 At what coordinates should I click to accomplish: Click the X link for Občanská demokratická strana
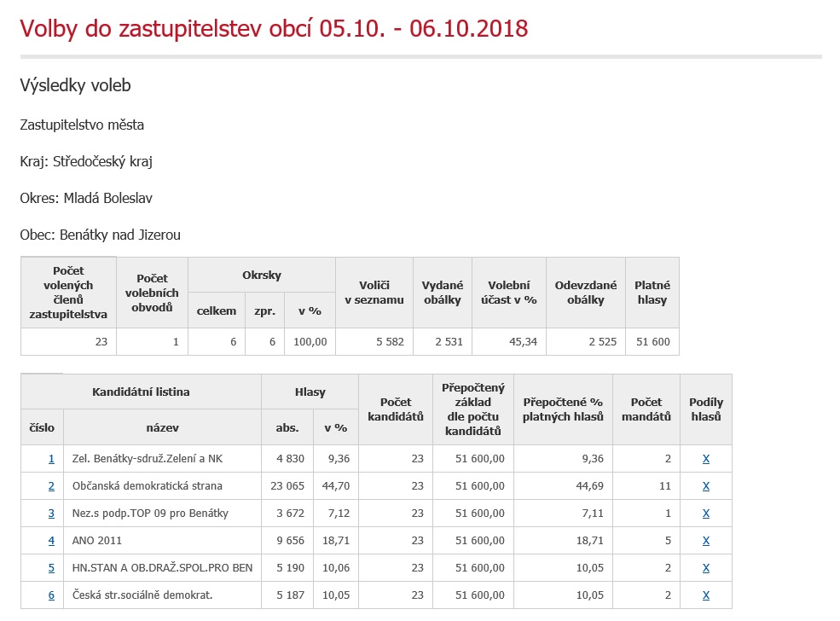705,486
